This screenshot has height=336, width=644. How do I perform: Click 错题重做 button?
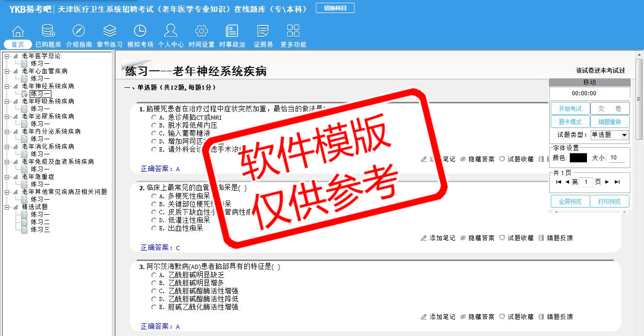tap(610, 122)
